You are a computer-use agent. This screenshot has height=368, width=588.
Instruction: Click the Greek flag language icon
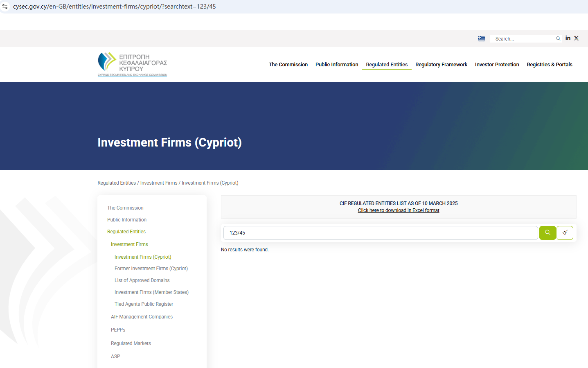coord(481,38)
